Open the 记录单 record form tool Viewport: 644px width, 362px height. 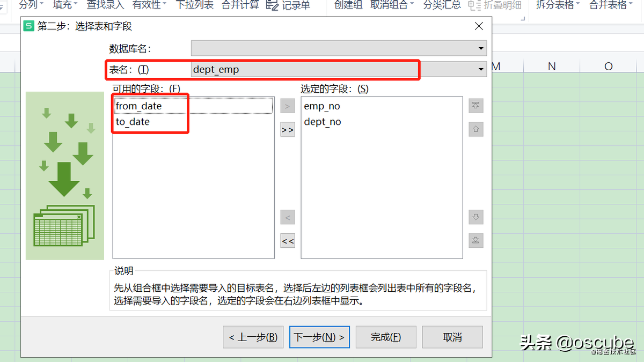[288, 5]
